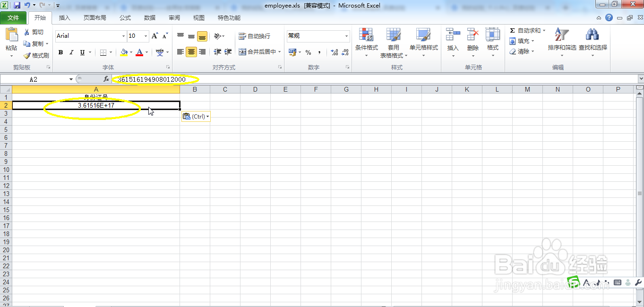Click the decrease decimal icon
The width and height of the screenshot is (644, 307).
pyautogui.click(x=345, y=52)
